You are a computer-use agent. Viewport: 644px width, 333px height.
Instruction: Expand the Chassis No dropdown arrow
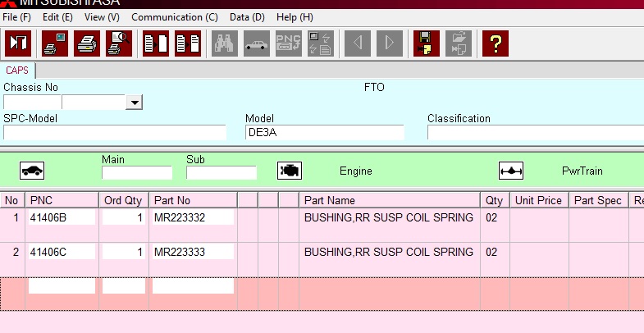(134, 103)
